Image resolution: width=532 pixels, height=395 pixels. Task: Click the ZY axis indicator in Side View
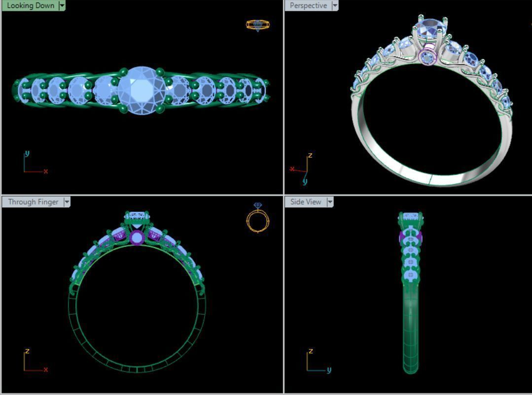pos(319,361)
